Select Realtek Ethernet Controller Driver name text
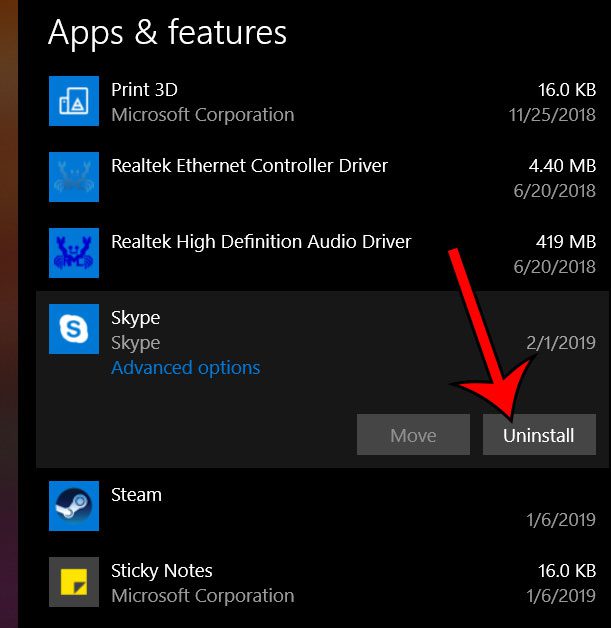This screenshot has width=611, height=628. click(x=249, y=165)
